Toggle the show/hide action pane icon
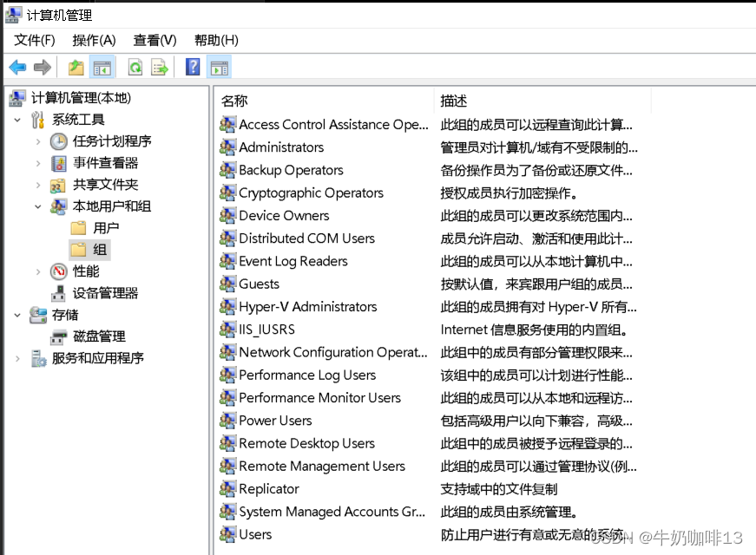Viewport: 756px width, 555px height. click(x=220, y=68)
